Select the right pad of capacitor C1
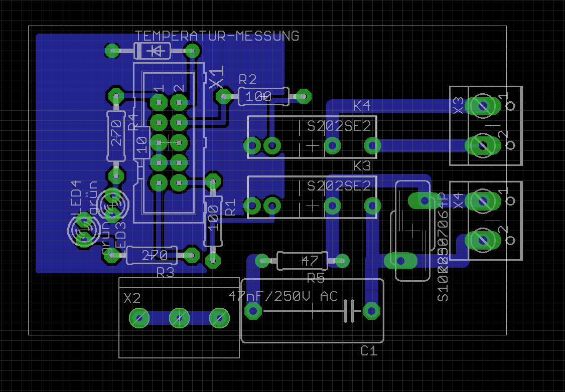 [x=371, y=311]
